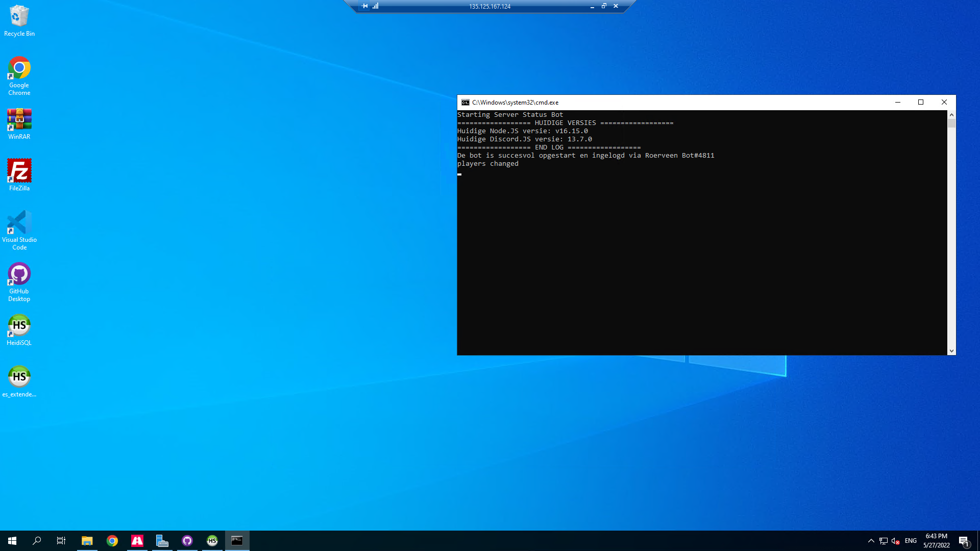Screen dimensions: 980x551
Task: Open the es_extende... HeidiSQL file on desktop
Action: coord(19,377)
